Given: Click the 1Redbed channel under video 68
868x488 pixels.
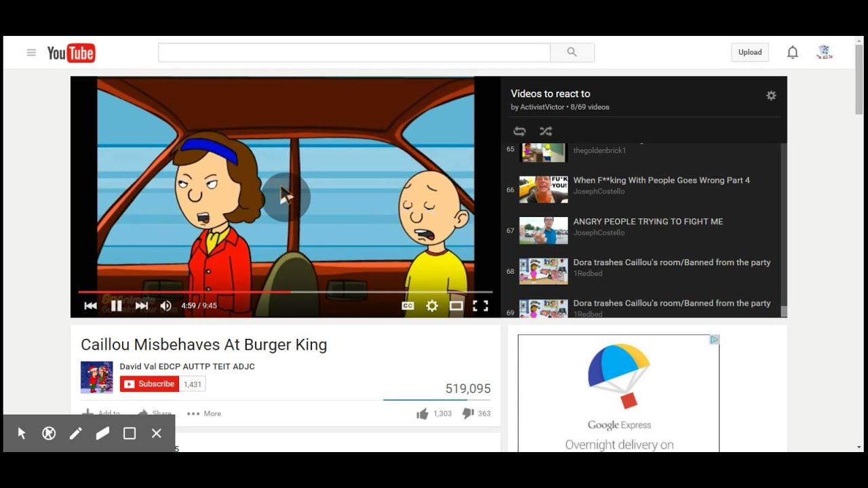Looking at the screenshot, I should click(588, 273).
